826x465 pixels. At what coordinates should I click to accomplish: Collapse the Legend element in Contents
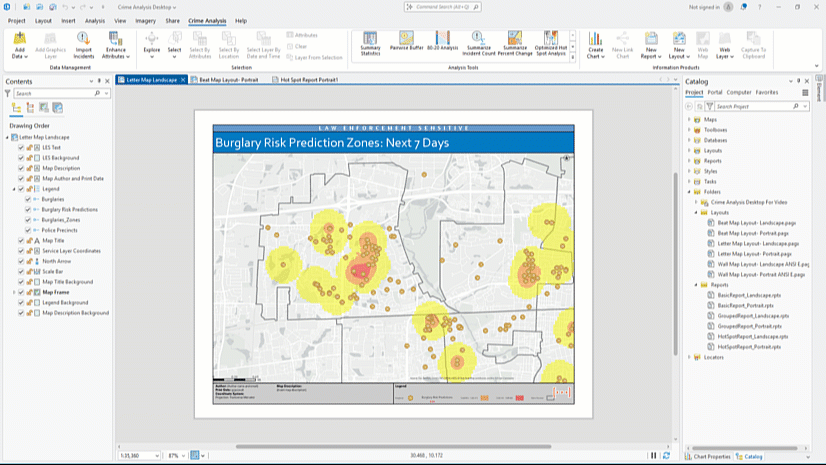tap(14, 189)
